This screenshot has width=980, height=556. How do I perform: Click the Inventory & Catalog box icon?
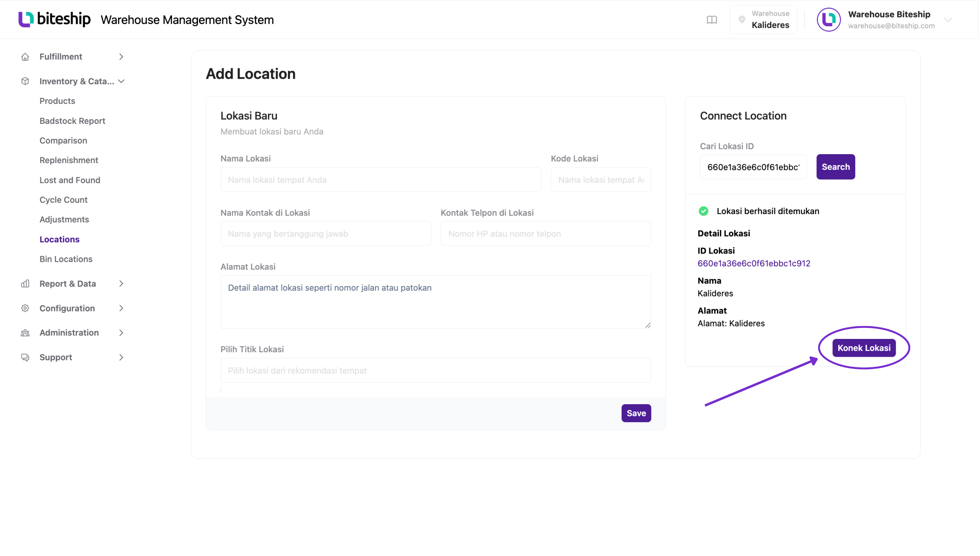point(25,81)
